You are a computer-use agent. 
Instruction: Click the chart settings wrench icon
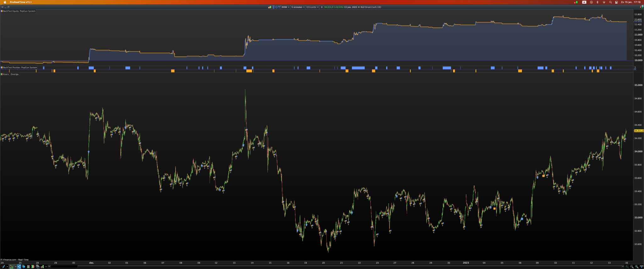coord(42,266)
